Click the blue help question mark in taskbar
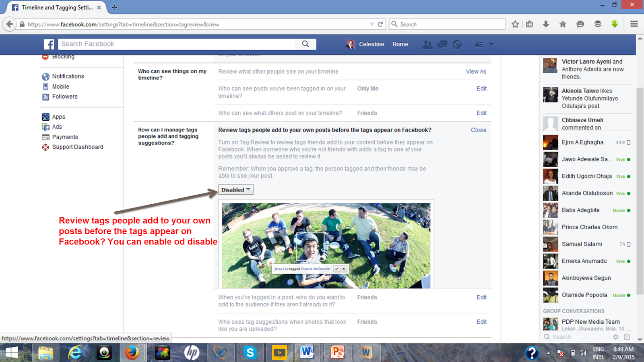Viewport: 644px width, 362px height. pyautogui.click(x=532, y=353)
